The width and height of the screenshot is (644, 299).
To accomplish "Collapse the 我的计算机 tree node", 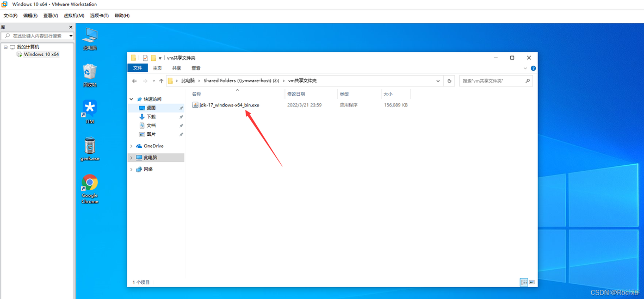I will pyautogui.click(x=6, y=47).
